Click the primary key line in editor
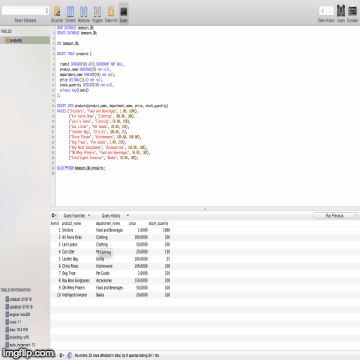The image size is (360, 360). pyautogui.click(x=75, y=90)
